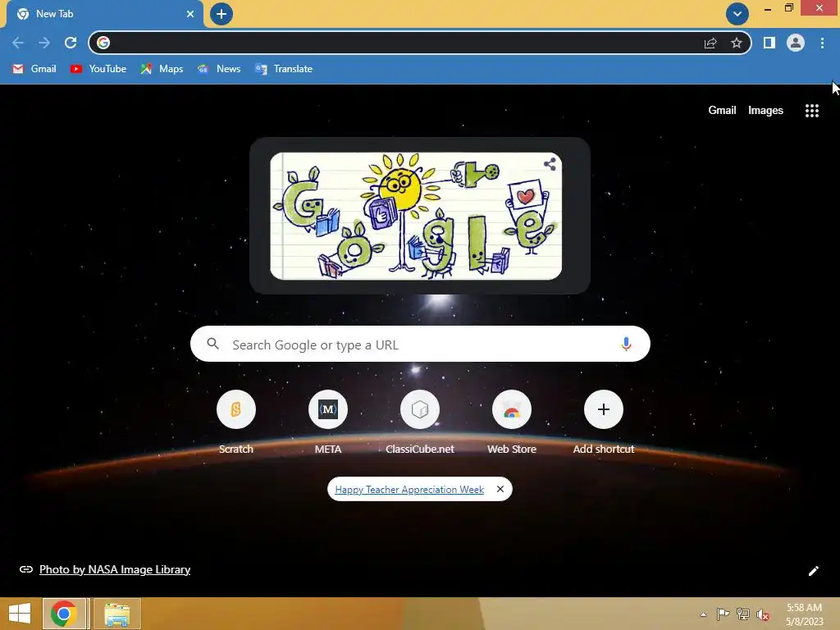Open the Chrome three-dot menu

[822, 43]
